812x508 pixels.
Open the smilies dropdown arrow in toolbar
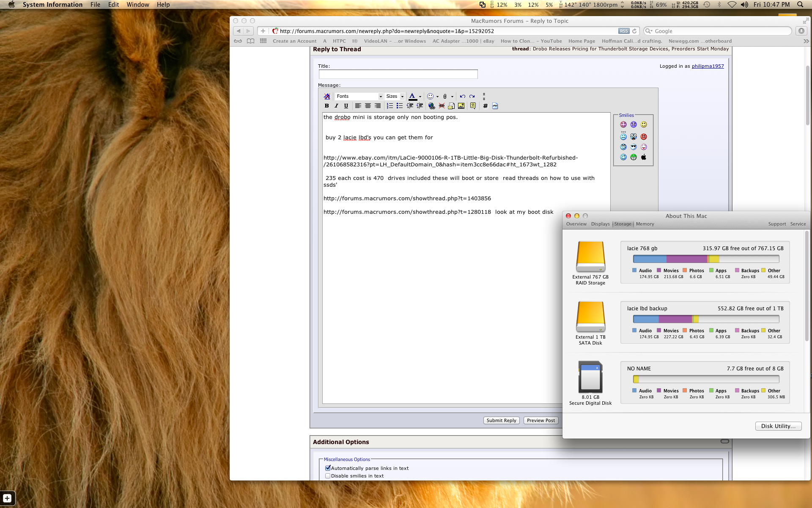point(437,97)
